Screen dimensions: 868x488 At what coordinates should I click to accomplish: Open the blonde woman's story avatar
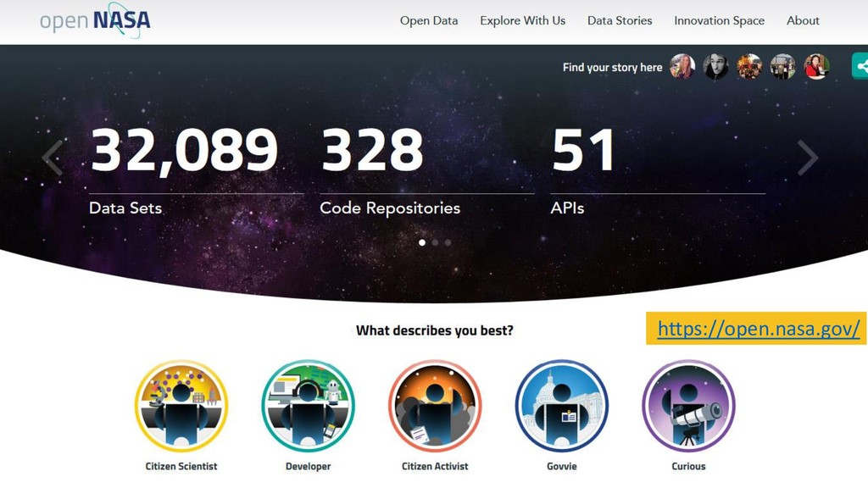pos(682,67)
